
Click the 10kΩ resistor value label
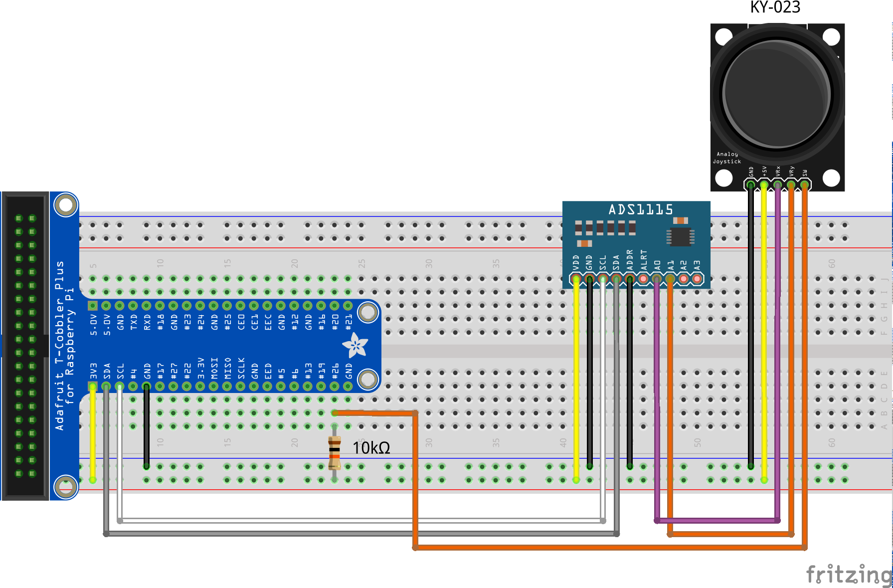click(x=371, y=448)
